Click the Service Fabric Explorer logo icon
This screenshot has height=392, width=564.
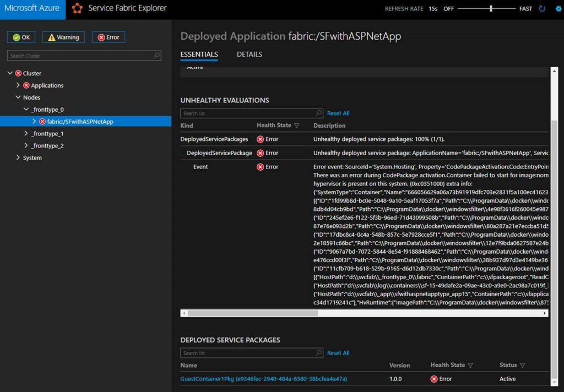(77, 8)
